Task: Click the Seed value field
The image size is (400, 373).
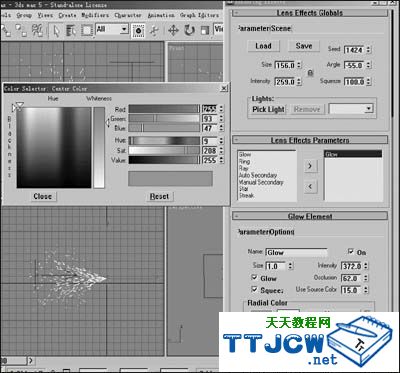Action: (354, 50)
